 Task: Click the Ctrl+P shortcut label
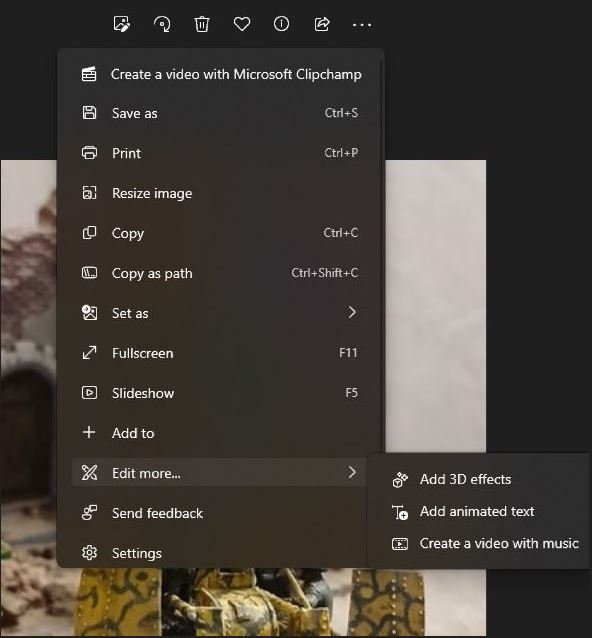(x=341, y=153)
